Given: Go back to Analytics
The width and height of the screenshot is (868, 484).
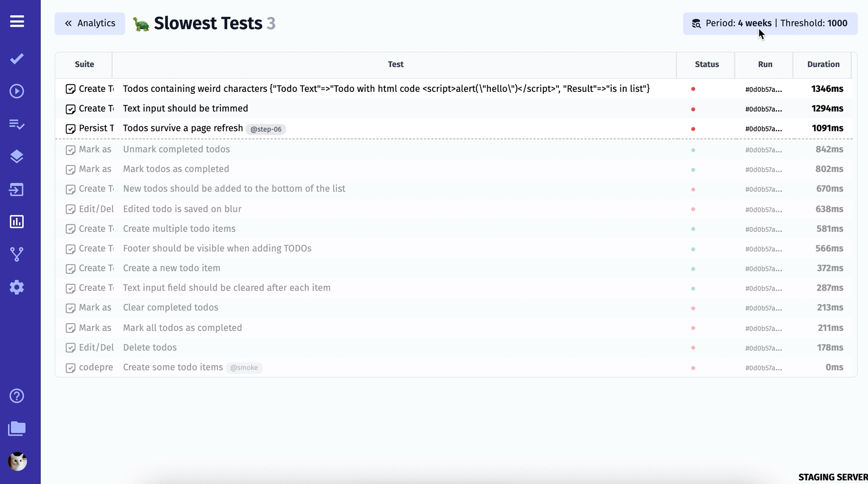Looking at the screenshot, I should coord(89,23).
